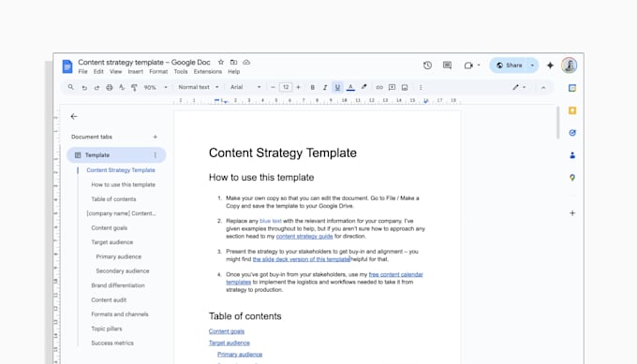Image resolution: width=637 pixels, height=364 pixels.
Task: Open the account profile avatar
Action: [x=570, y=66]
